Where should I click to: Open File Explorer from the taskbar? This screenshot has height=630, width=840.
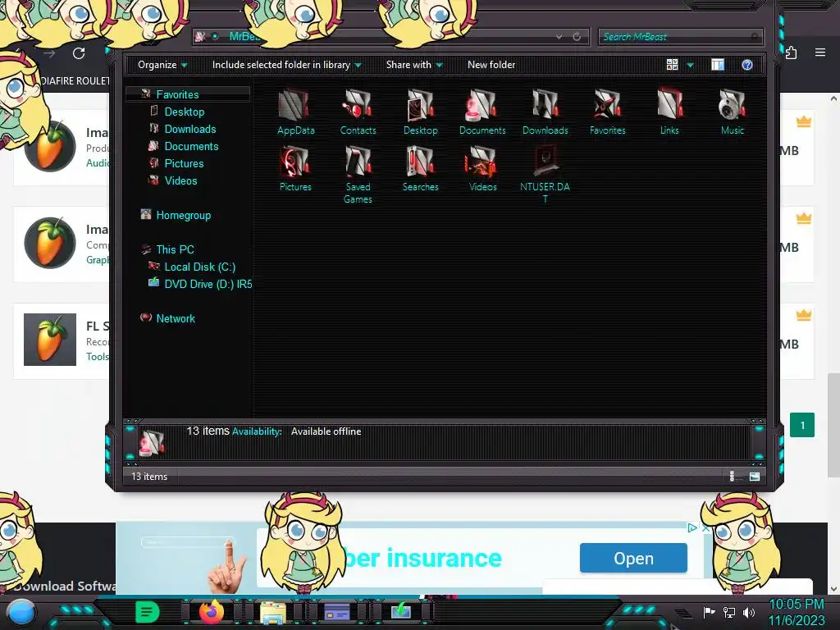click(x=272, y=612)
